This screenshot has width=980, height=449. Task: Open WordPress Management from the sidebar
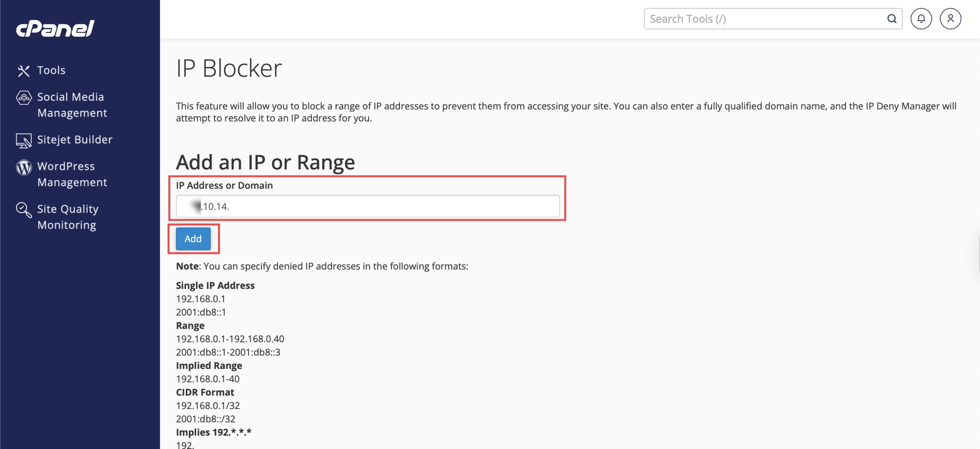[71, 174]
